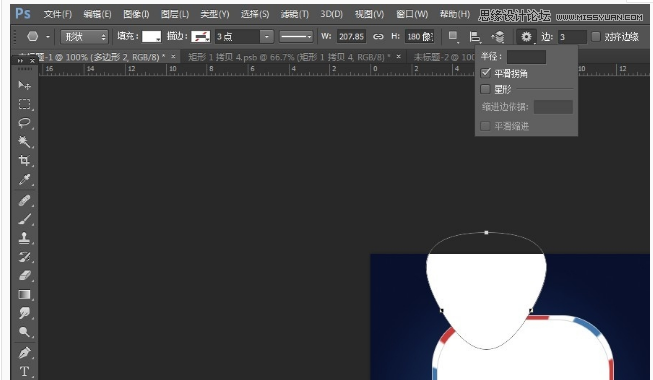Screen dimensions: 653x380
Task: Open the 帮助(H) menu
Action: click(455, 14)
